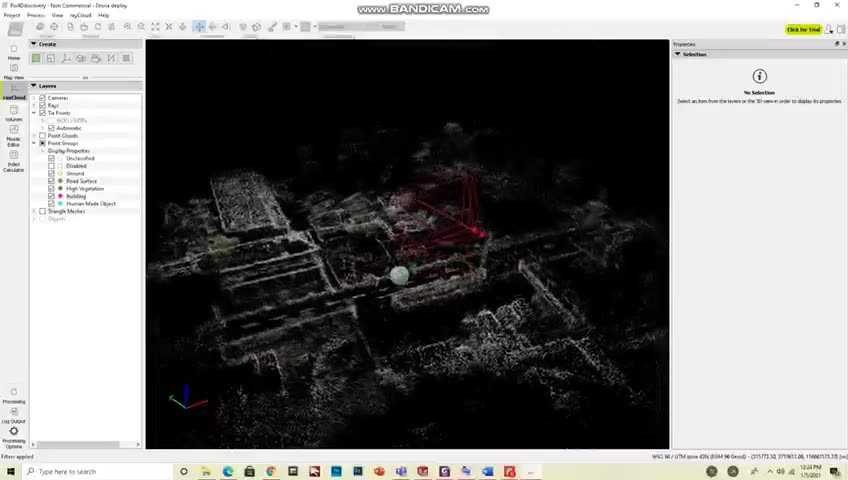Open the Project menu
Screen dimensions: 848x480
coord(12,15)
